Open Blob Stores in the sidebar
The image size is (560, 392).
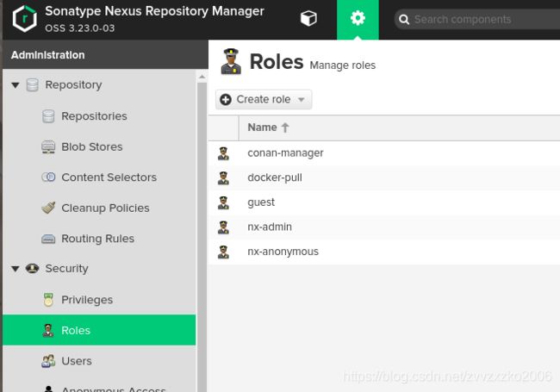click(92, 146)
